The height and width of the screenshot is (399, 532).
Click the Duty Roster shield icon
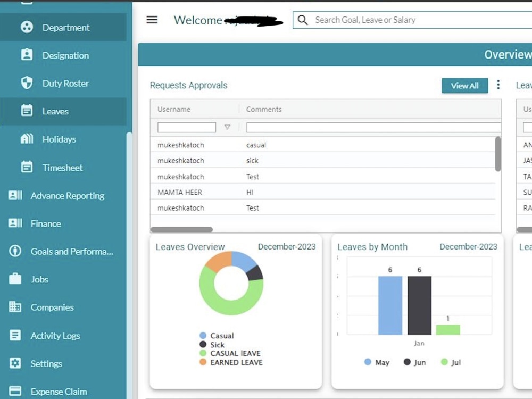click(x=27, y=83)
